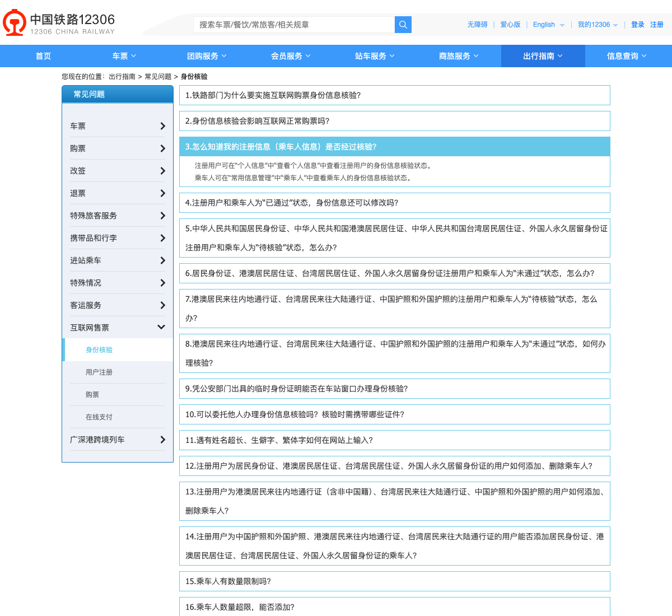The image size is (672, 616).
Task: Click the 注册 register link
Action: pyautogui.click(x=657, y=25)
